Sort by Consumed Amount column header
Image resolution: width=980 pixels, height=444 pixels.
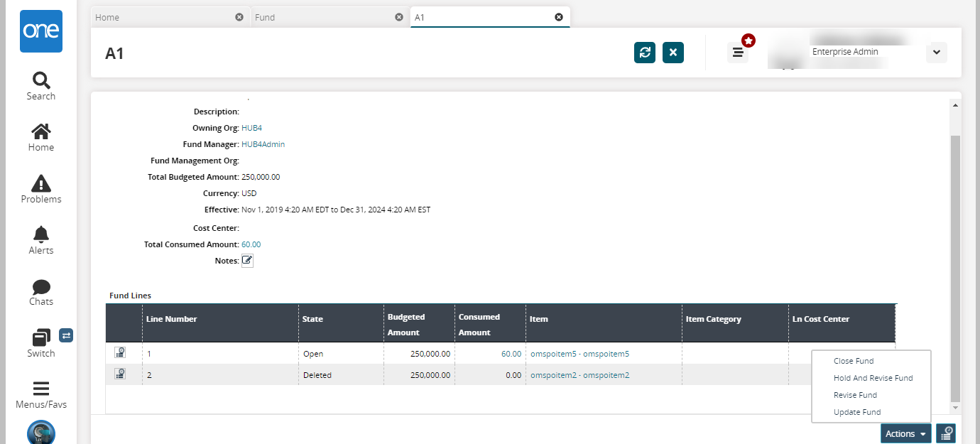(x=490, y=323)
